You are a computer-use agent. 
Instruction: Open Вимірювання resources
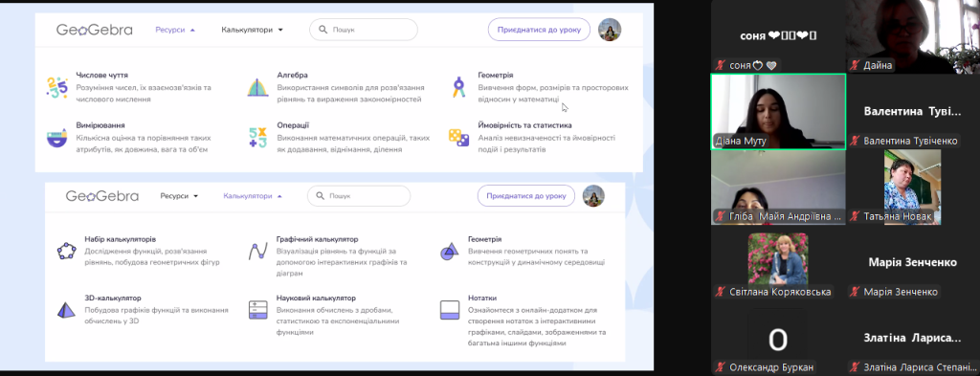point(100,125)
